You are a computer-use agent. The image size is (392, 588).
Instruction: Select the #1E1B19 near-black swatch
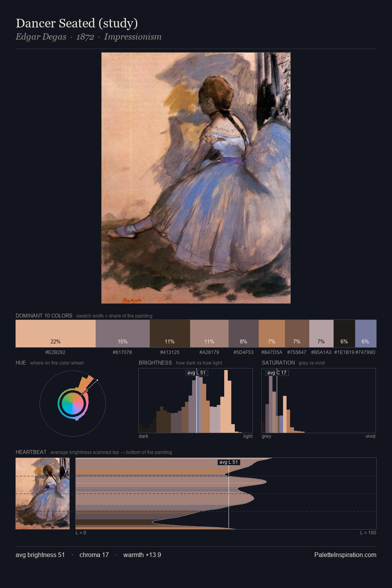(x=344, y=334)
